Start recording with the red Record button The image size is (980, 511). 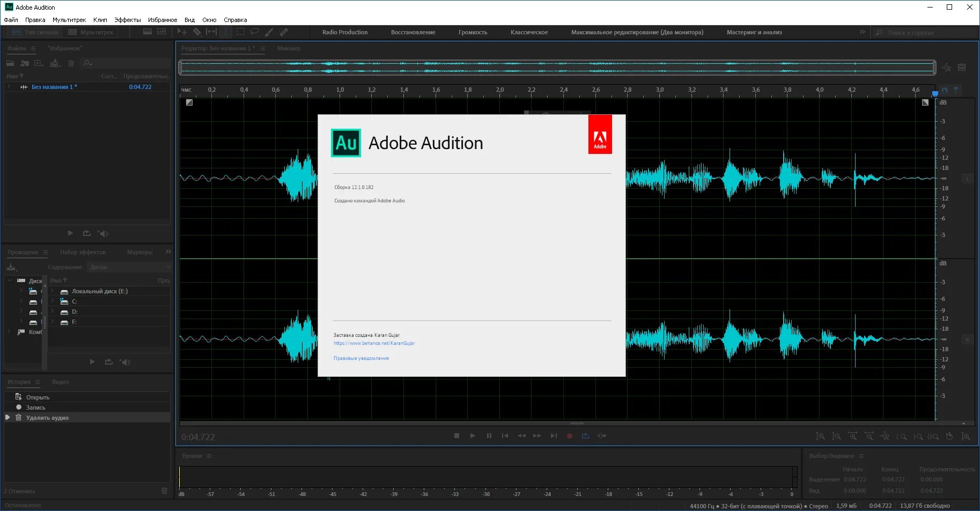570,435
